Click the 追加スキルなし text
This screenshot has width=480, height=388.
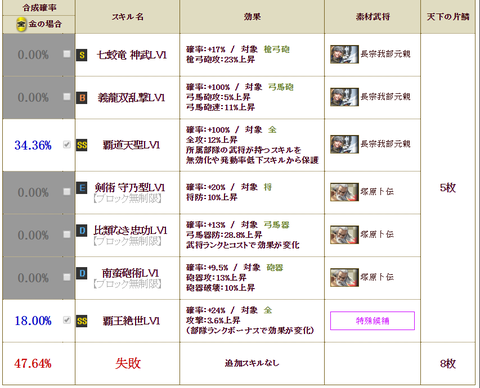(x=252, y=363)
